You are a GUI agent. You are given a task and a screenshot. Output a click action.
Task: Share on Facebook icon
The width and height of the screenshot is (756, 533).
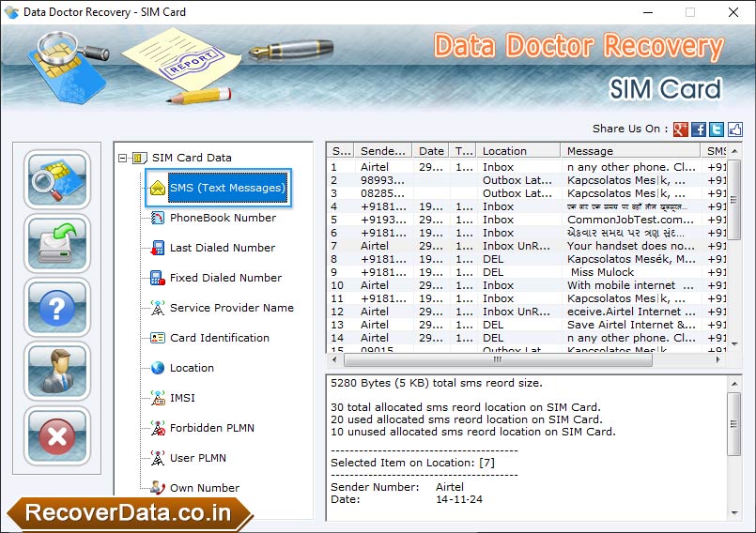pos(699,129)
